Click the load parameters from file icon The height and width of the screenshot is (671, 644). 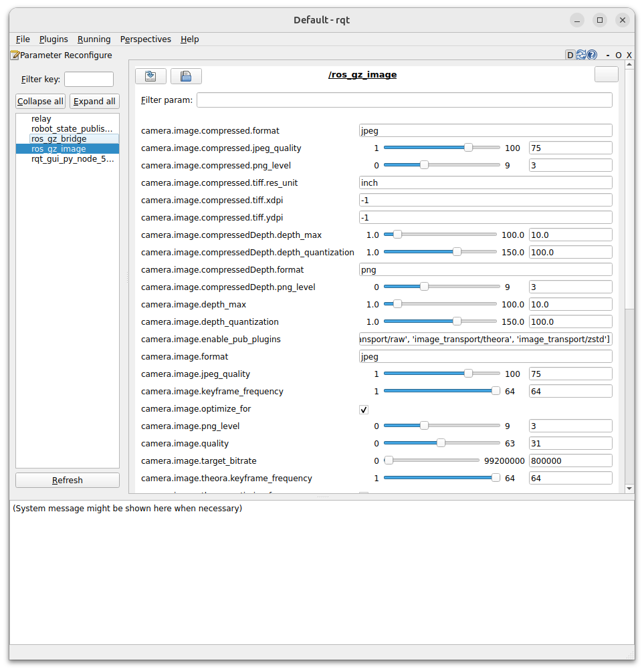pos(150,76)
